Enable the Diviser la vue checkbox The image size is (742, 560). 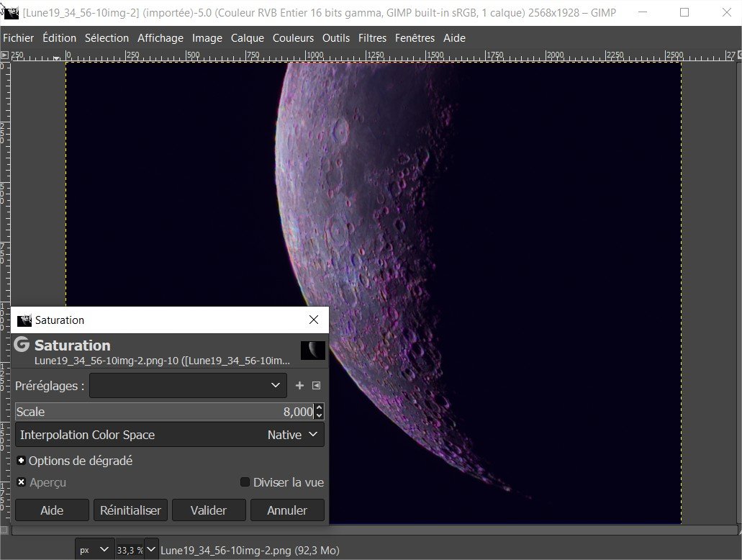[245, 482]
